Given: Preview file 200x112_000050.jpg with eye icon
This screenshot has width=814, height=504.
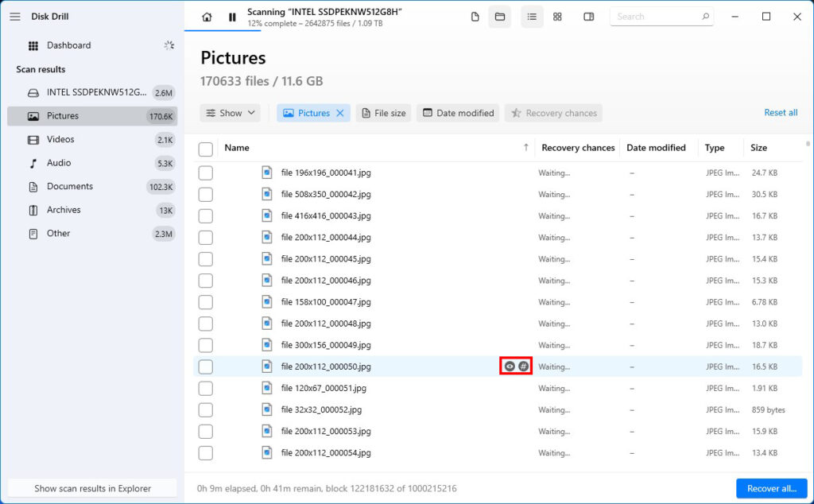Looking at the screenshot, I should pyautogui.click(x=509, y=366).
